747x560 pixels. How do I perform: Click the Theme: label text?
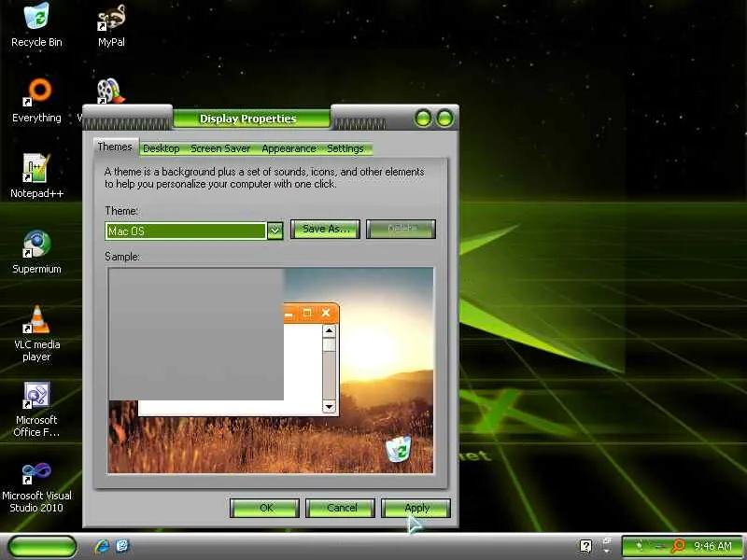(x=121, y=211)
